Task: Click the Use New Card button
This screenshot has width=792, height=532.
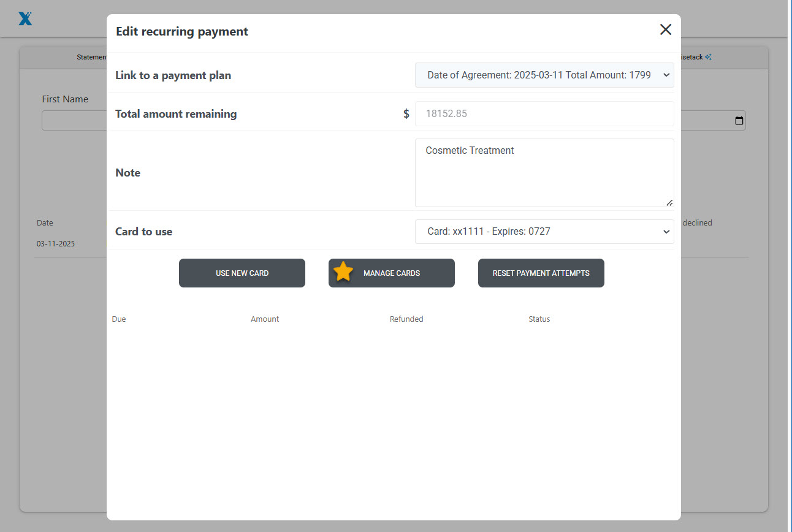Action: click(x=242, y=273)
